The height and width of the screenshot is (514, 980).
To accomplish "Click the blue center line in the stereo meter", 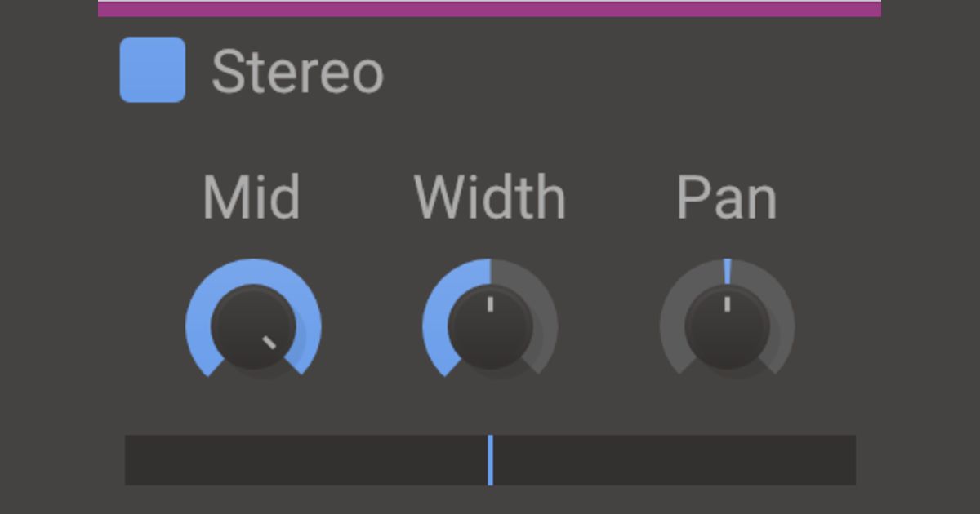I will click(490, 460).
